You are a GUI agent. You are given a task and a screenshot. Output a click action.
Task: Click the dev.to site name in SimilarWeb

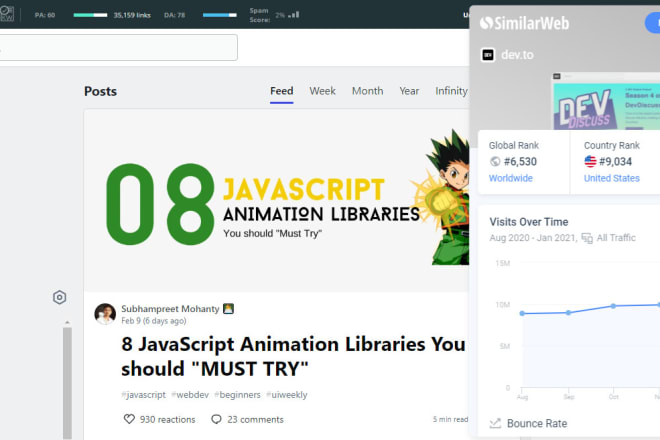click(517, 55)
